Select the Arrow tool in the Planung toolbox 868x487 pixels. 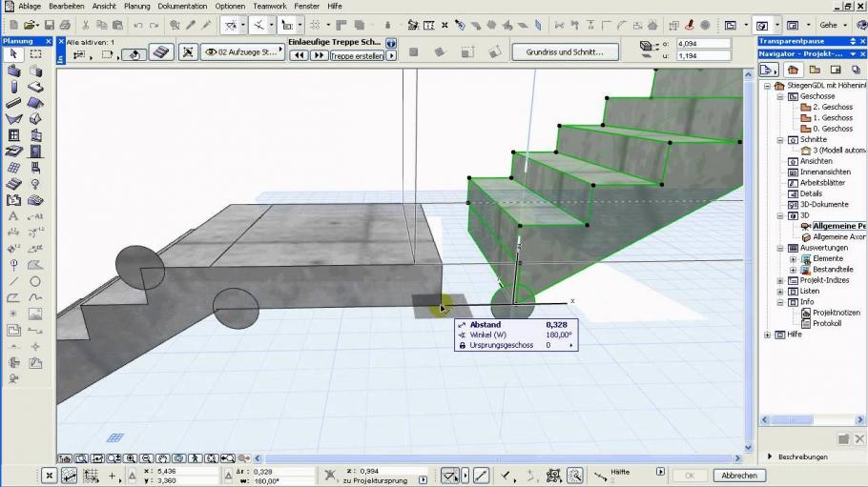[x=13, y=54]
